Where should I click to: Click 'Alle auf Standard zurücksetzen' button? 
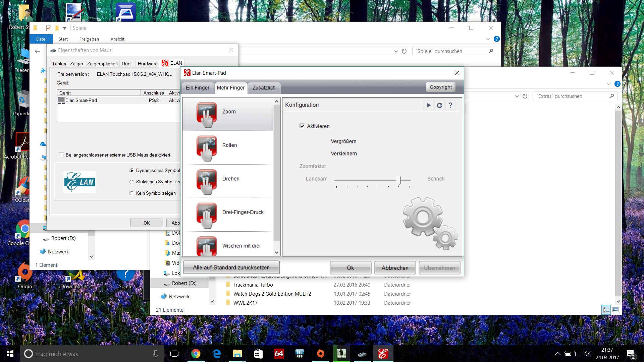click(231, 267)
